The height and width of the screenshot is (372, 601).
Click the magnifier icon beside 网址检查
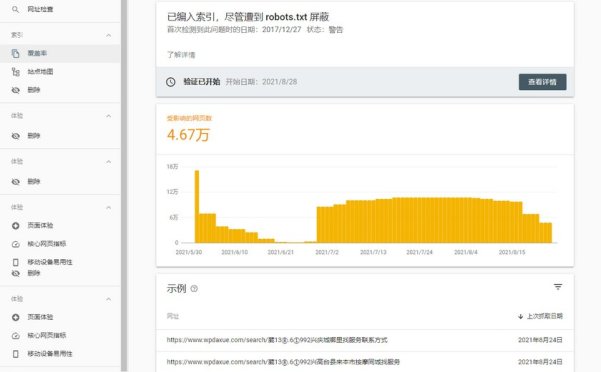point(15,9)
